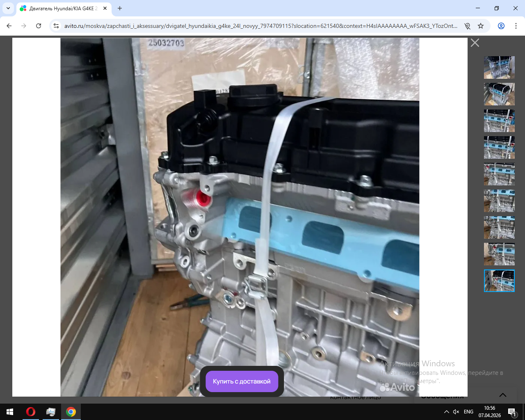
Task: Click the address bar URL
Action: (x=260, y=26)
